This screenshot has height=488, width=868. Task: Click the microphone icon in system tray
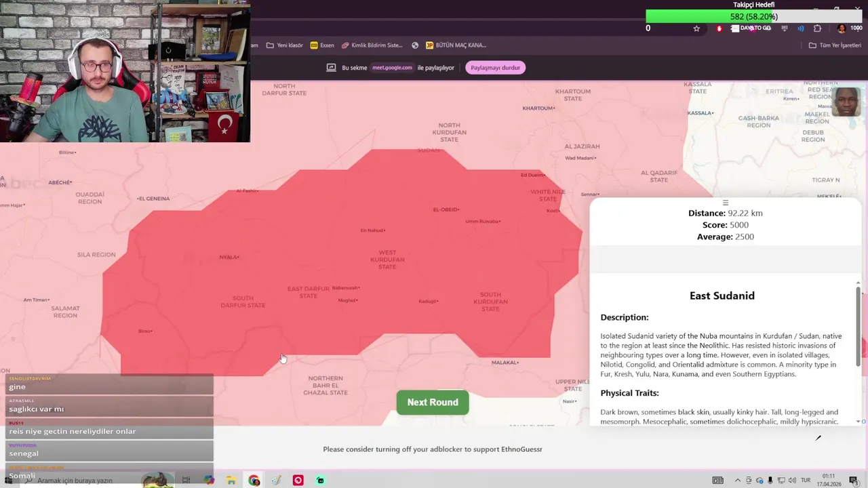click(770, 481)
